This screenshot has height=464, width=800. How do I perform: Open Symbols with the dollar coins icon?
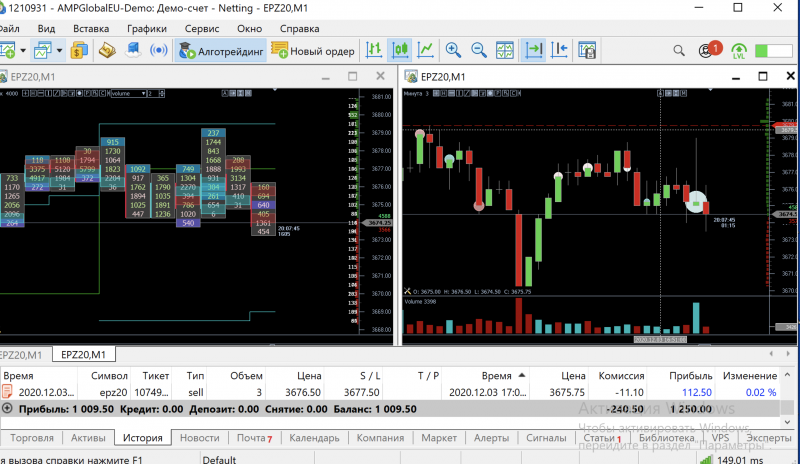click(80, 50)
